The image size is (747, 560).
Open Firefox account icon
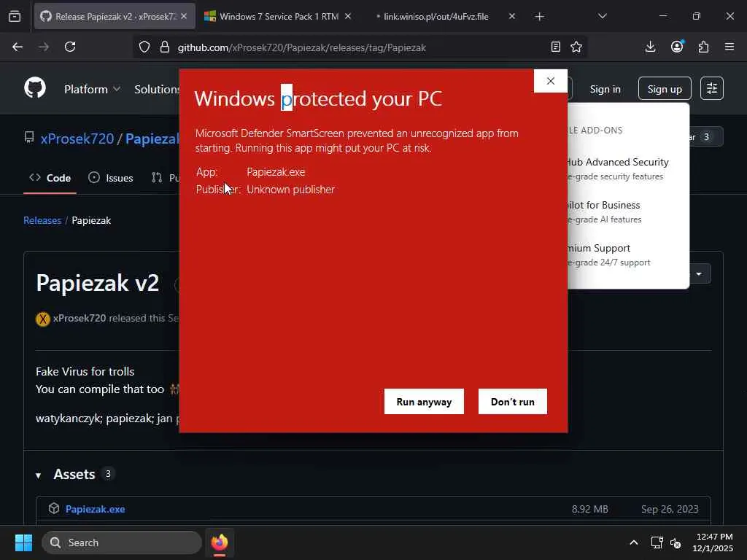click(x=677, y=47)
